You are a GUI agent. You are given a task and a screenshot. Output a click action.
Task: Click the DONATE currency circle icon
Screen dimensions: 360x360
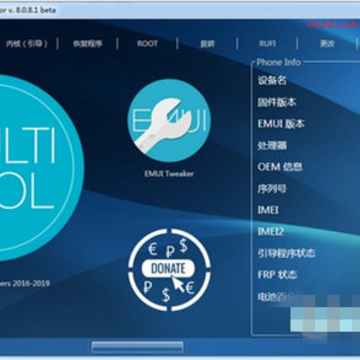tap(169, 269)
